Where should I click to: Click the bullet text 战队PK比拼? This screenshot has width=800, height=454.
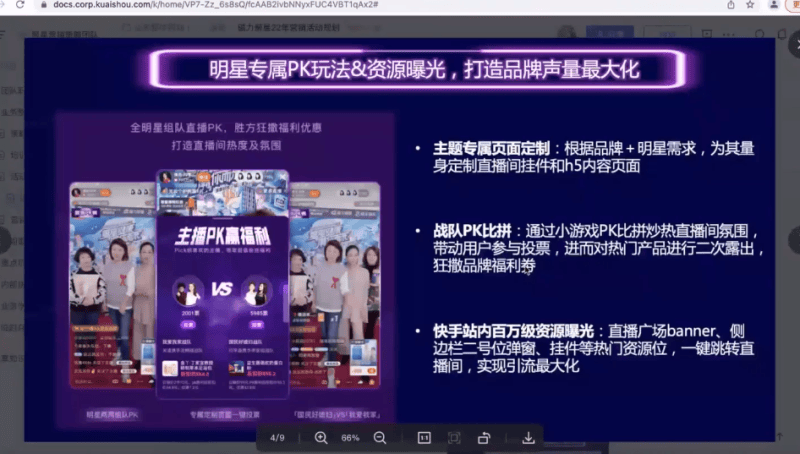click(x=472, y=231)
